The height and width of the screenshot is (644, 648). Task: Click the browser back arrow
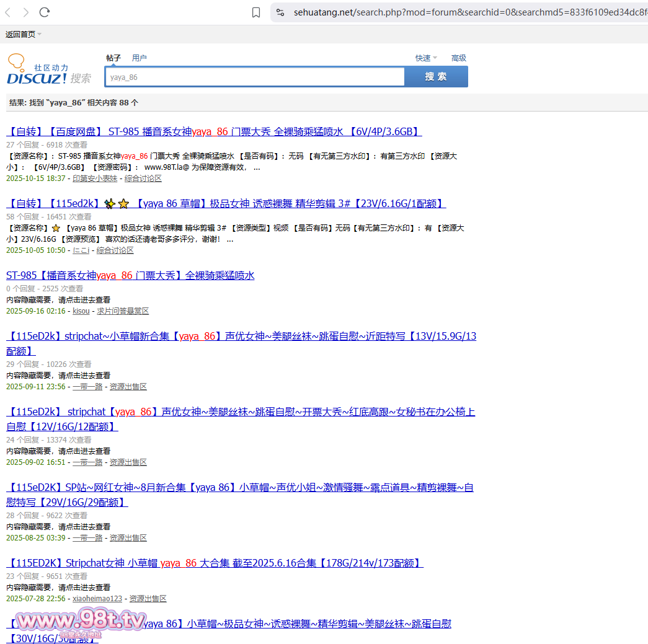coord(8,12)
